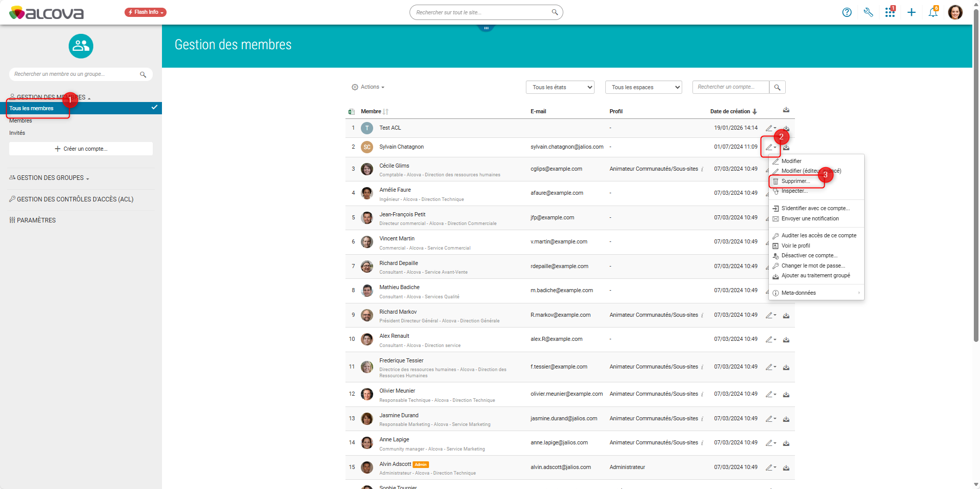Select 'Supprimer...' in the context menu
This screenshot has width=980, height=489.
[795, 181]
